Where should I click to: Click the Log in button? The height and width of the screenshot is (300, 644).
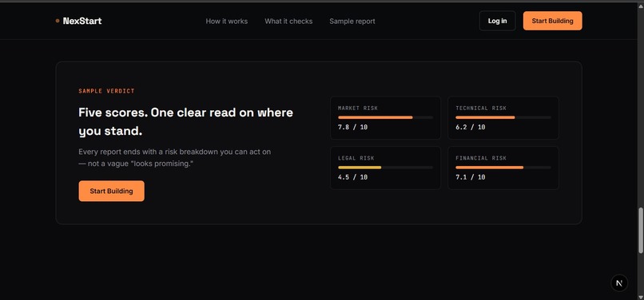point(497,21)
